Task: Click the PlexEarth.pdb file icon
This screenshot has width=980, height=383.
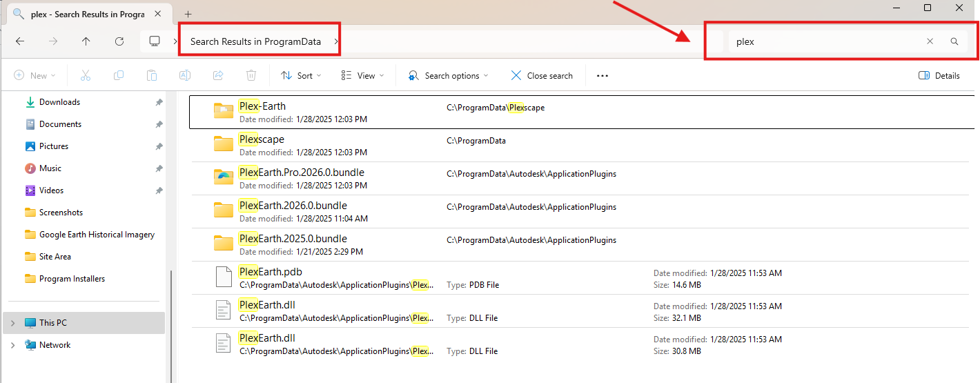Action: (x=224, y=277)
